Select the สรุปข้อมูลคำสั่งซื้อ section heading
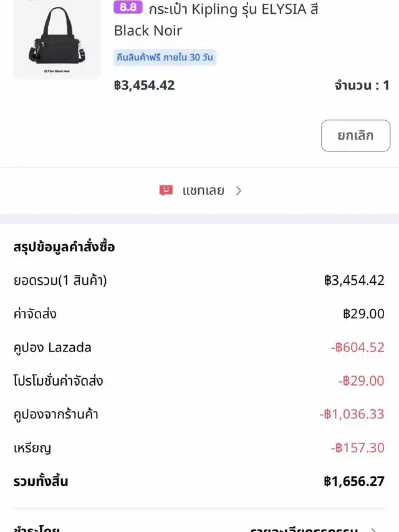 click(64, 247)
